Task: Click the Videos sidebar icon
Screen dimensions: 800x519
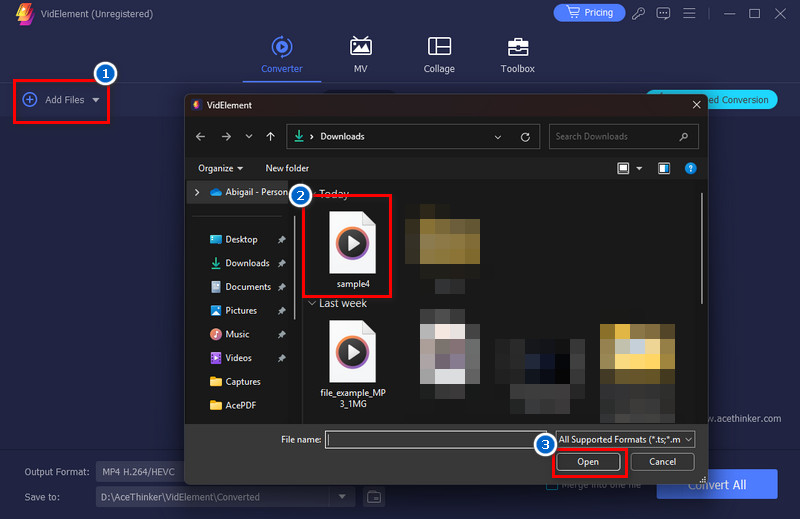Action: pos(216,358)
